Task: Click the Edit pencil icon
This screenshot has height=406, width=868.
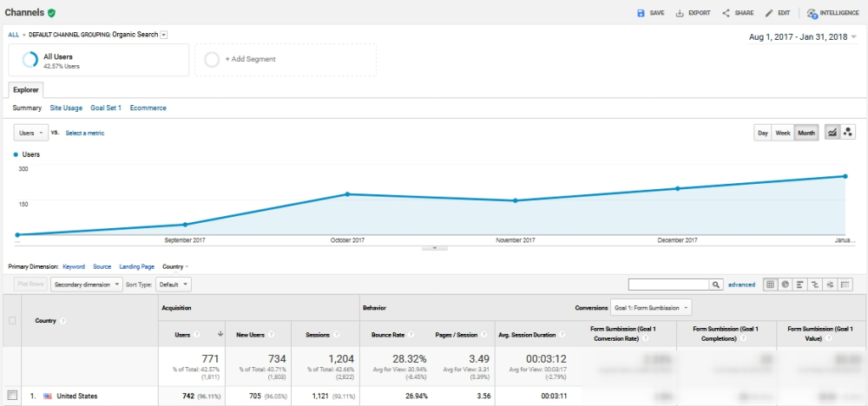Action: (769, 13)
